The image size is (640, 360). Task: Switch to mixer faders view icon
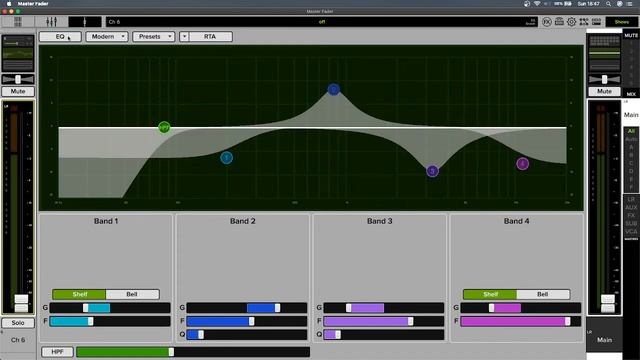click(51, 22)
